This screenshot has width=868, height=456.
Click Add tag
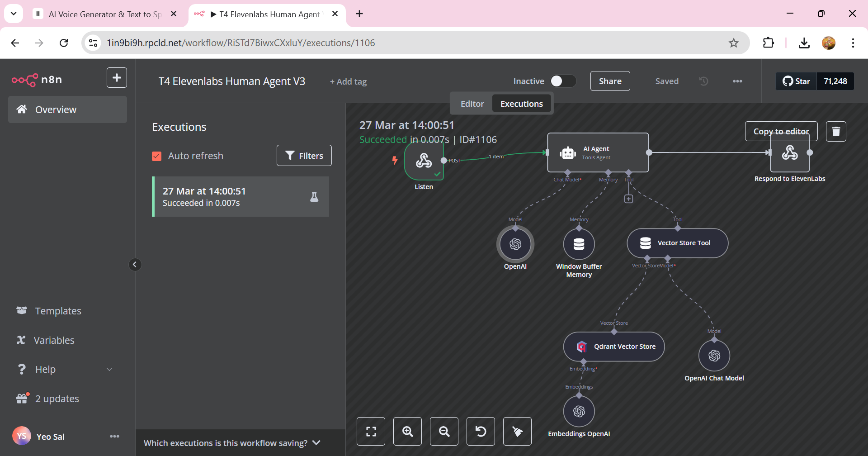348,82
